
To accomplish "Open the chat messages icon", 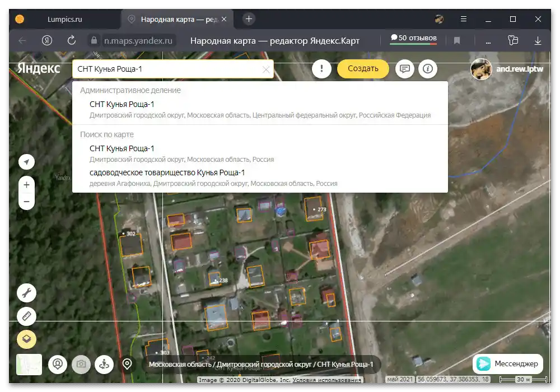I will coord(404,68).
